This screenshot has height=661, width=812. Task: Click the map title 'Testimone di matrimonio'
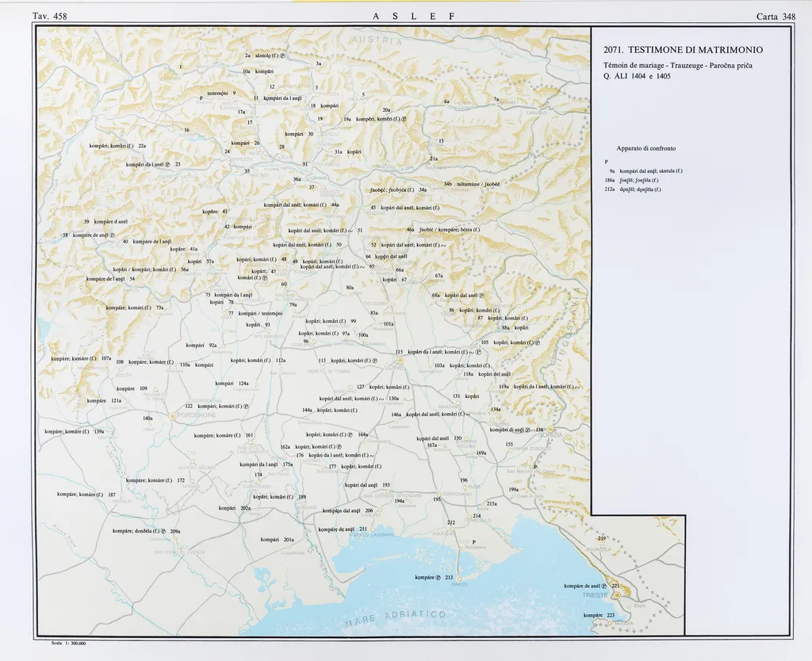(683, 50)
